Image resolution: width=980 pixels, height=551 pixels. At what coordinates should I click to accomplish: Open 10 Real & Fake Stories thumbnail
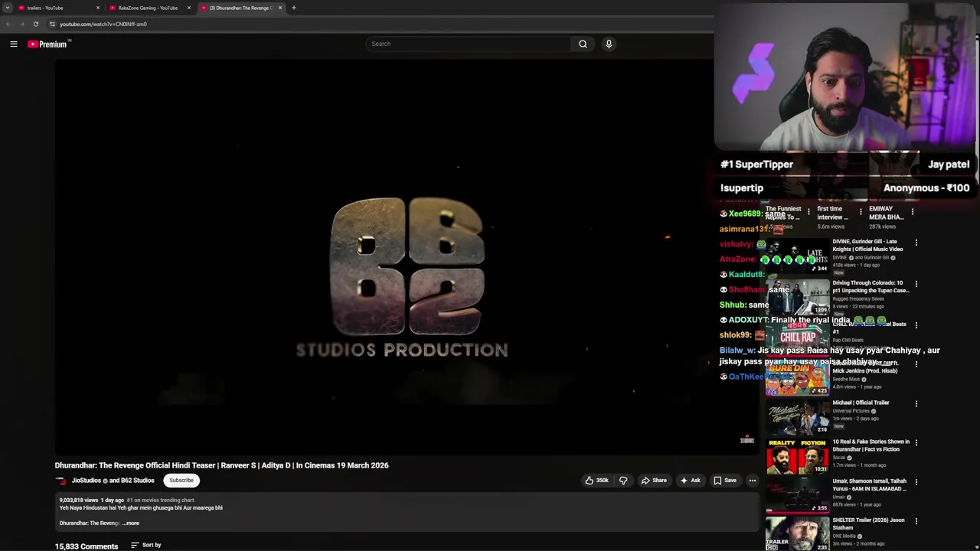pyautogui.click(x=797, y=456)
